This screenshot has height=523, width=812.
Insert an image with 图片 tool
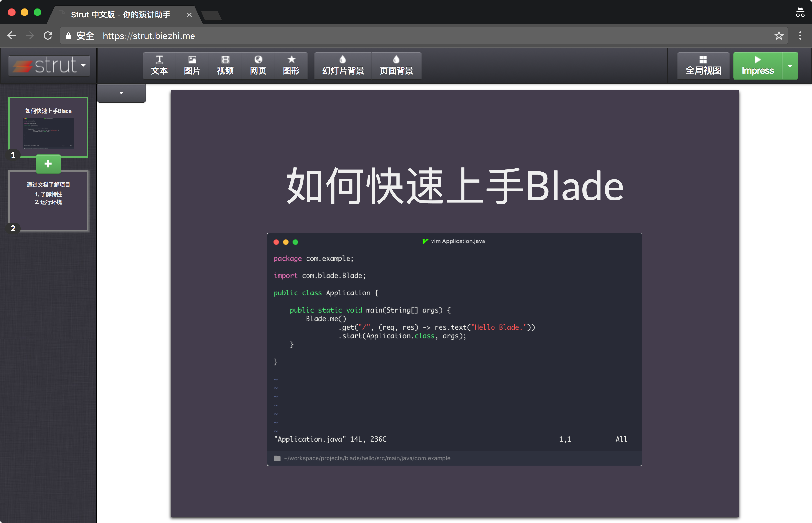pos(192,66)
